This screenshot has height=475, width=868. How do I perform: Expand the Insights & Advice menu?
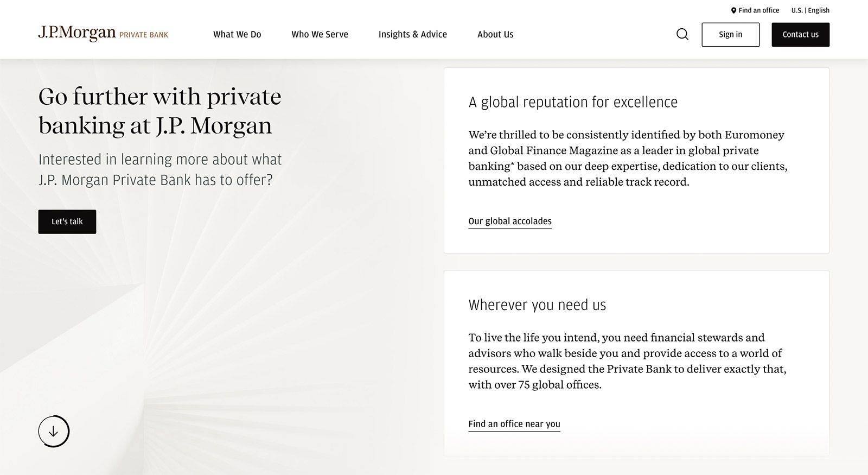point(412,35)
